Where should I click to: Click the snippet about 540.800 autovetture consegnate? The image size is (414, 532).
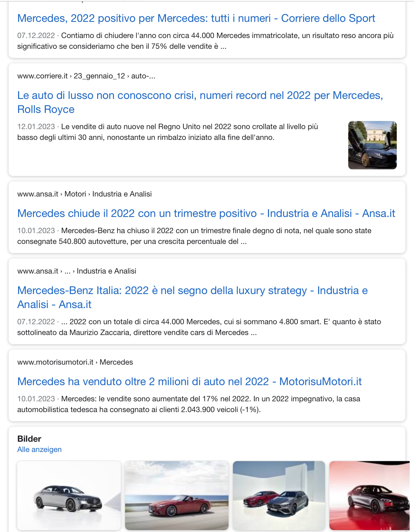[x=194, y=236]
